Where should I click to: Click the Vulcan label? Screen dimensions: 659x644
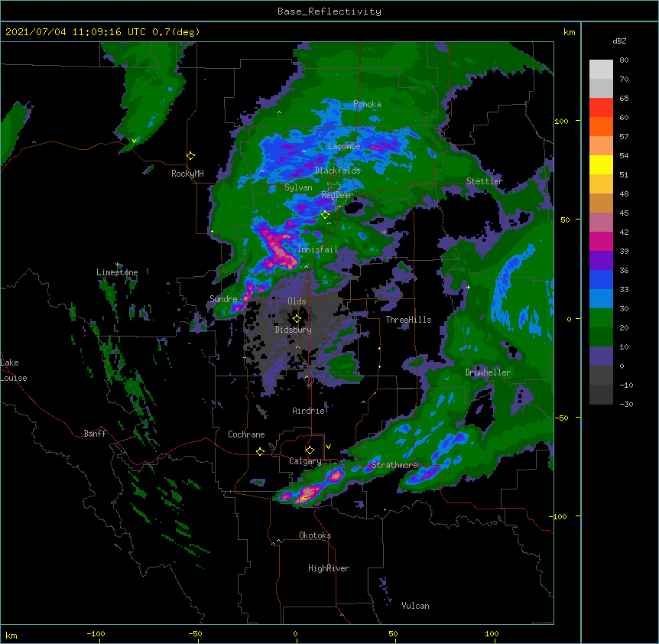point(415,606)
